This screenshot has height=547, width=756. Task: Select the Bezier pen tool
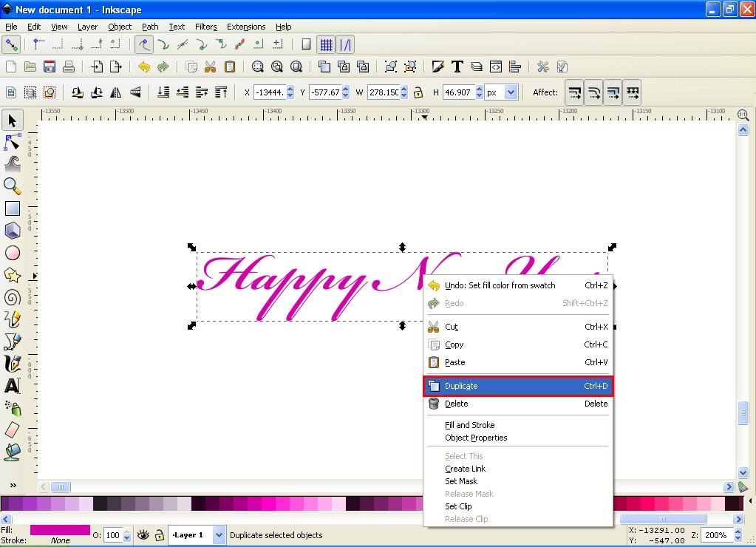coord(12,342)
